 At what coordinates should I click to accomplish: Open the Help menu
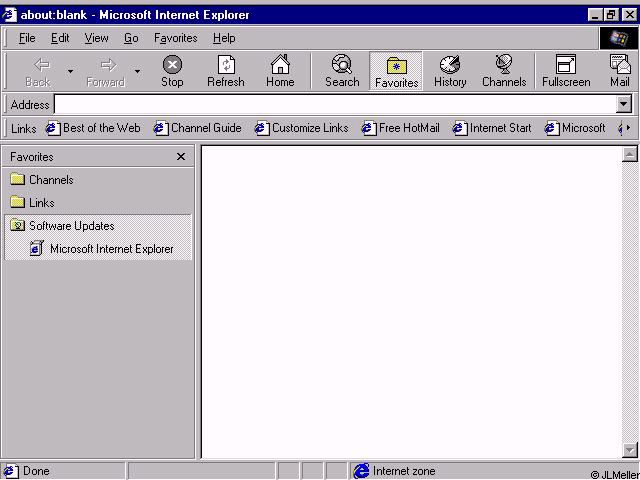pyautogui.click(x=224, y=38)
